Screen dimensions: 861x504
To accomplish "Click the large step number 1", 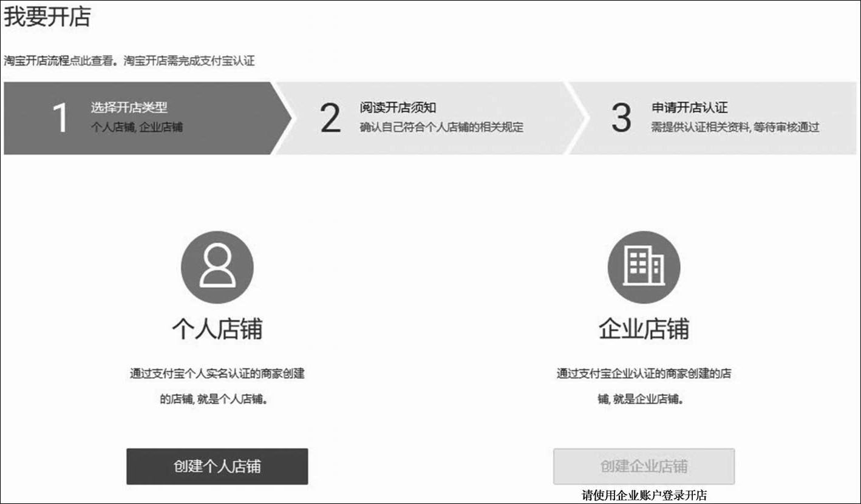I will [60, 118].
